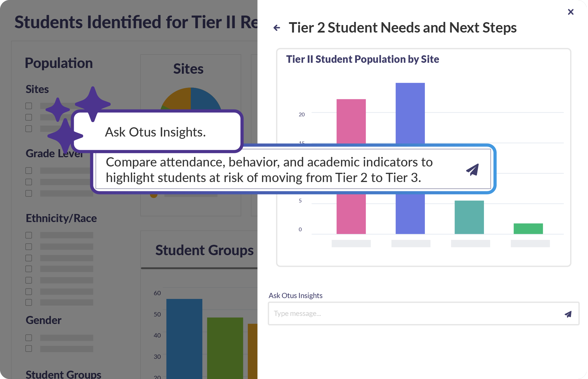Select the teal bar in population chart
Screen dimensions: 588x379
pos(469,217)
